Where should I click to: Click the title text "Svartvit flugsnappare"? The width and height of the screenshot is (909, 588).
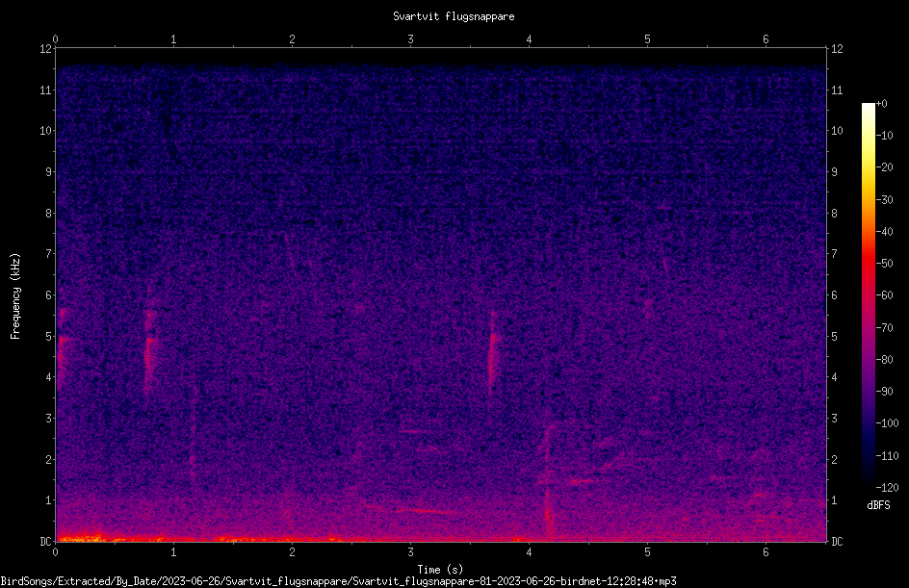pyautogui.click(x=454, y=16)
